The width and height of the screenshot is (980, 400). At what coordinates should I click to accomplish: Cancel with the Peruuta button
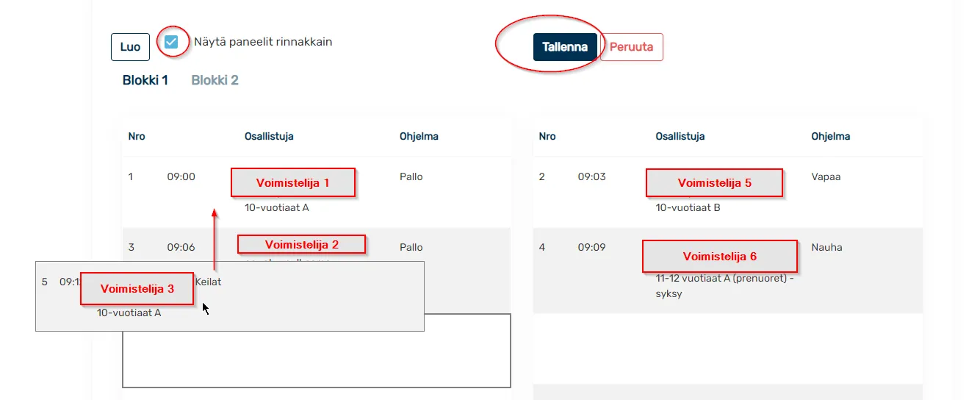click(632, 47)
